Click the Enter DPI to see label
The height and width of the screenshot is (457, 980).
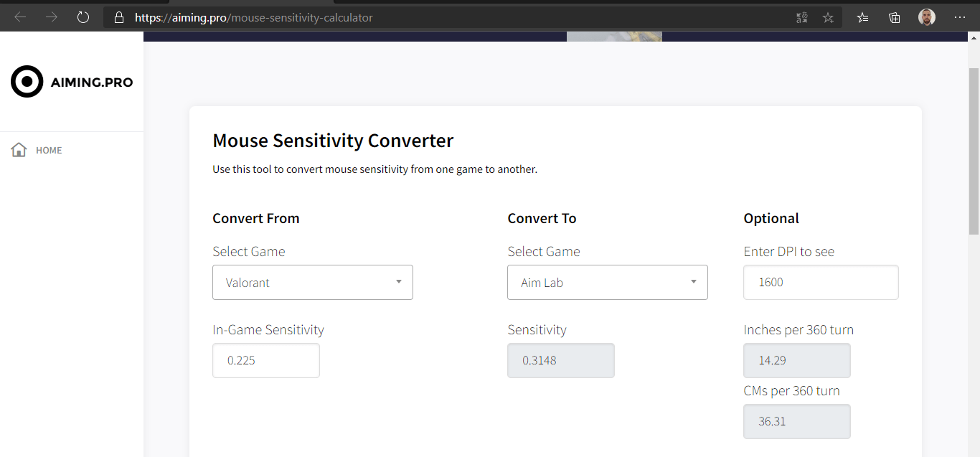pyautogui.click(x=789, y=252)
